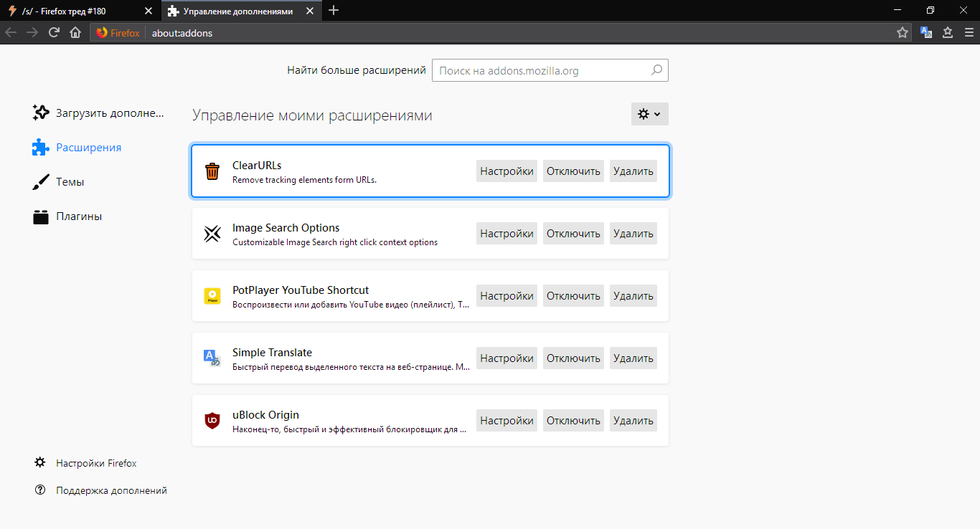Click the puzzle piece Extensions sidebar icon

[x=41, y=148]
